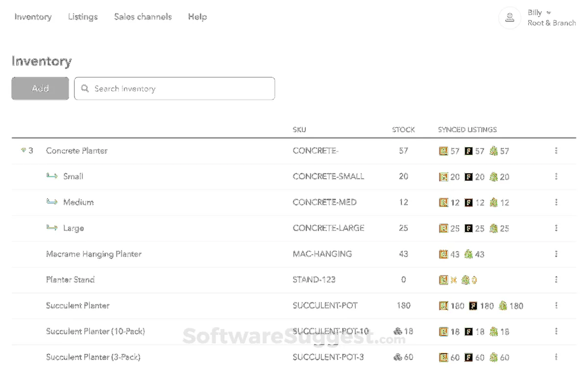Go to the Listings menu
This screenshot has height=376, width=588.
(x=83, y=17)
